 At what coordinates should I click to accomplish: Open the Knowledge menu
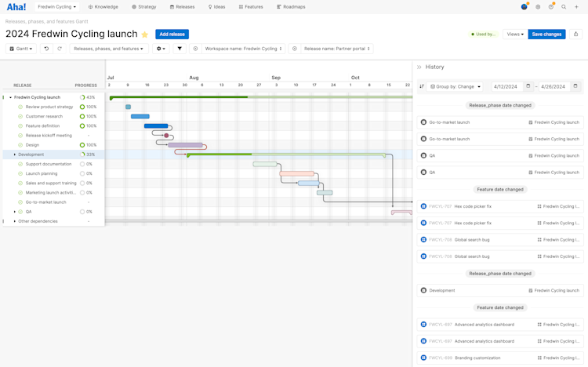tap(103, 7)
